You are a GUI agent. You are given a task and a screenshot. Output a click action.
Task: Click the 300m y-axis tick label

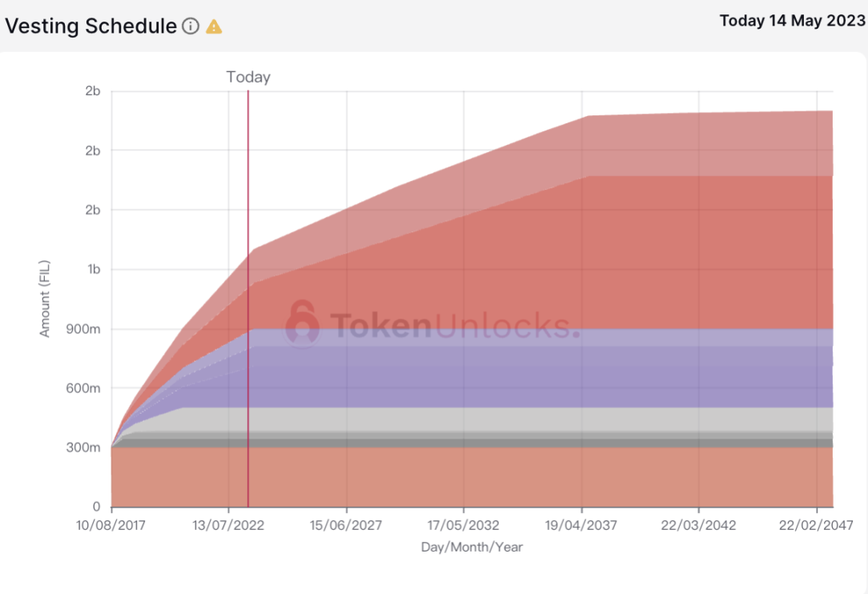(83, 448)
